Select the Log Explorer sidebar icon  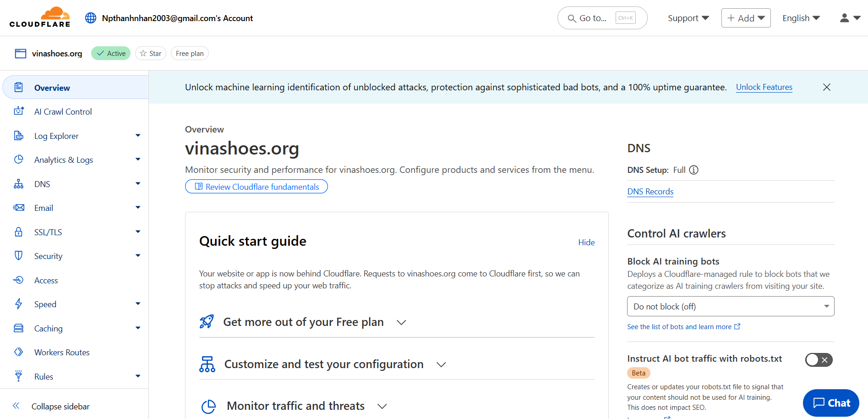[x=18, y=136]
